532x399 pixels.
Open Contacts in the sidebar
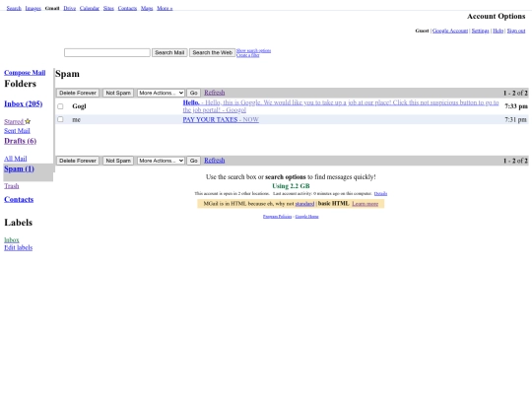[19, 199]
